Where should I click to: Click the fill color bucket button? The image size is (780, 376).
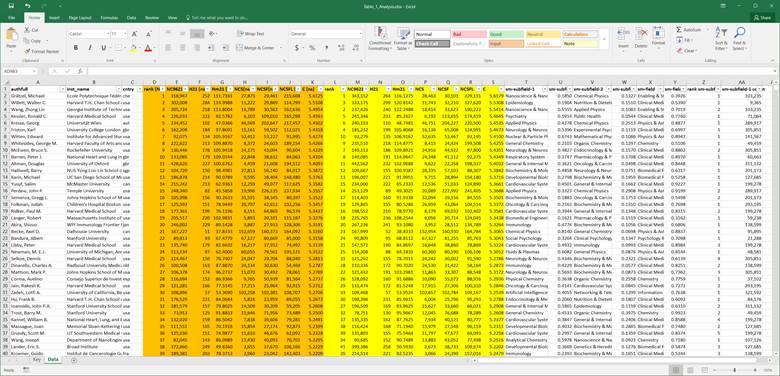132,48
